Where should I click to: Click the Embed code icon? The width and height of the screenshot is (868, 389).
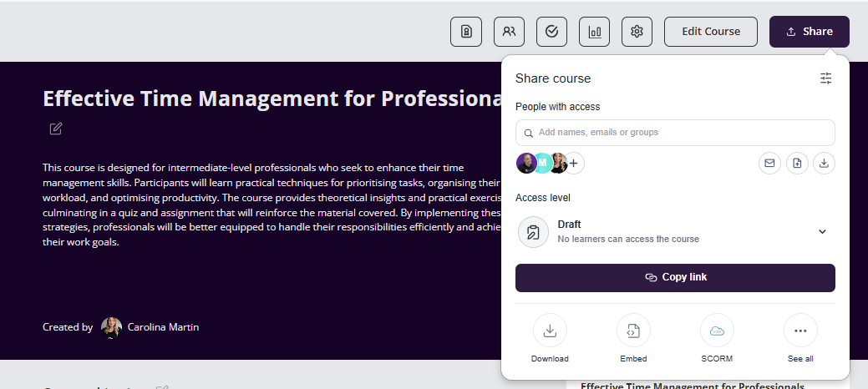(x=633, y=331)
